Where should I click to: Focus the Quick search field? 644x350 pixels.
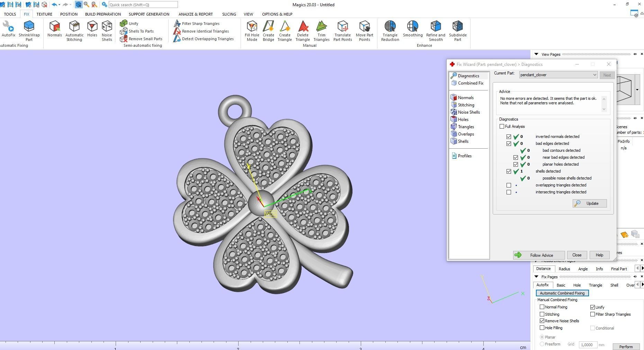point(143,5)
